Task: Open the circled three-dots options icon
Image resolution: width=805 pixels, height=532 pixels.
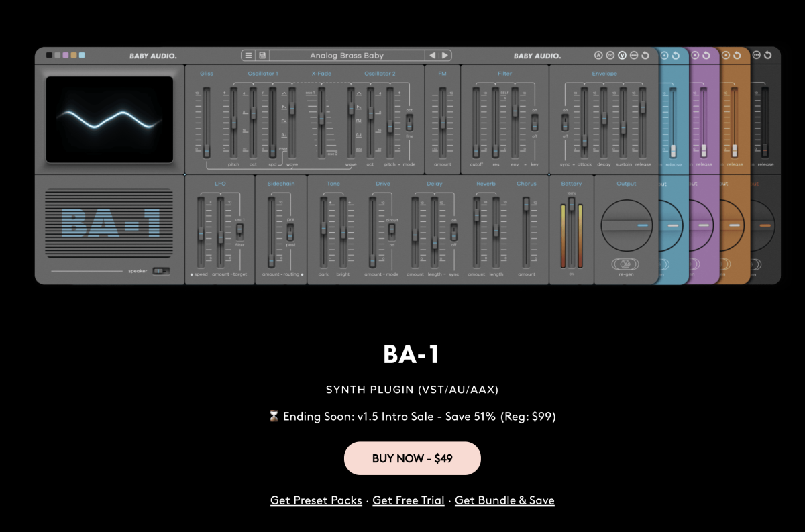Action: pos(633,56)
